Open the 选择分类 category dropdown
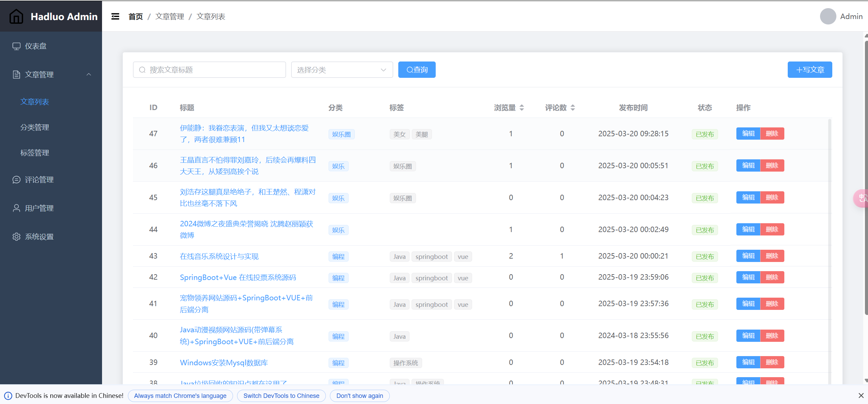The width and height of the screenshot is (868, 404). tap(342, 70)
